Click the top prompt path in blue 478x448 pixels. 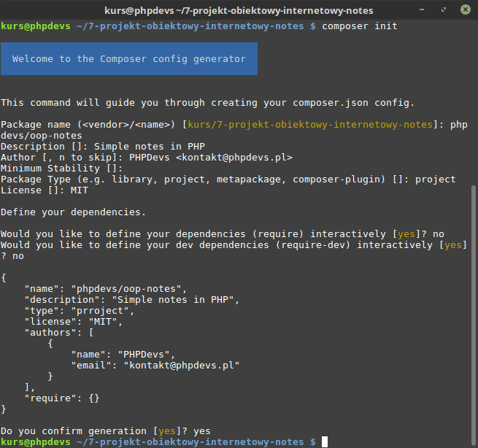[x=190, y=26]
